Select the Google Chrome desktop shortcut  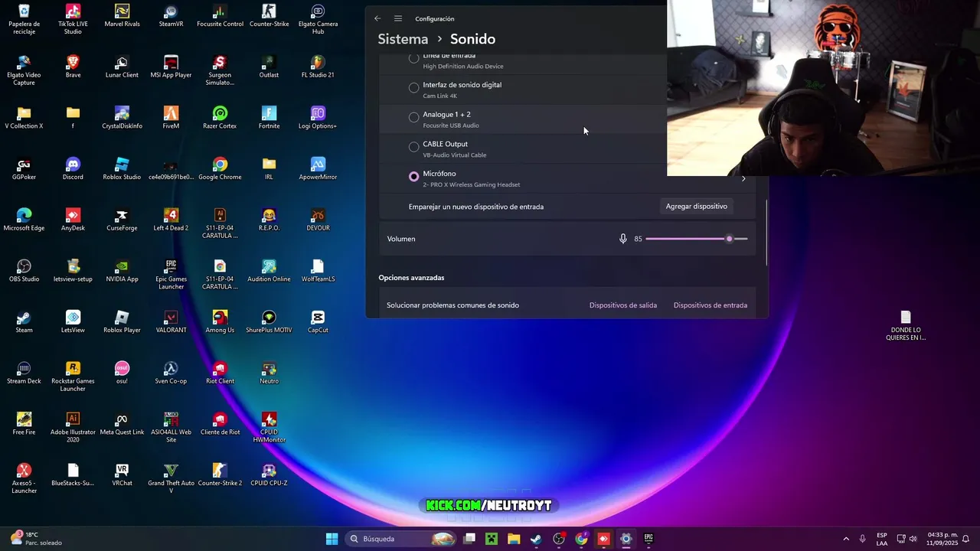tap(220, 168)
